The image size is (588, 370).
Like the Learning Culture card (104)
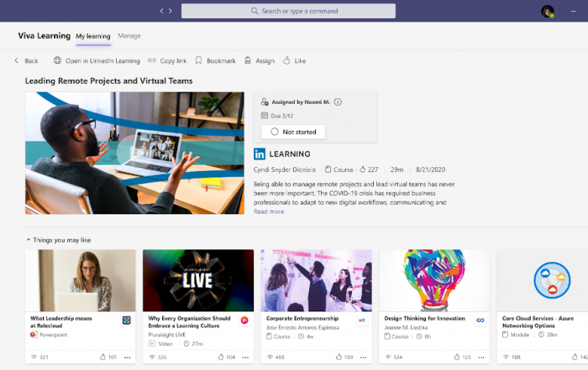(x=221, y=357)
